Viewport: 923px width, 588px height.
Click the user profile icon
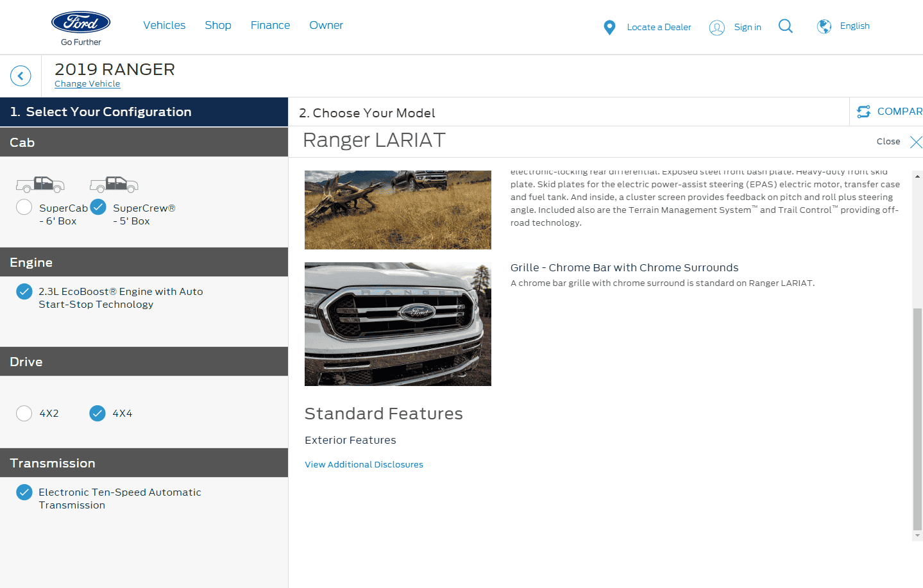point(716,28)
